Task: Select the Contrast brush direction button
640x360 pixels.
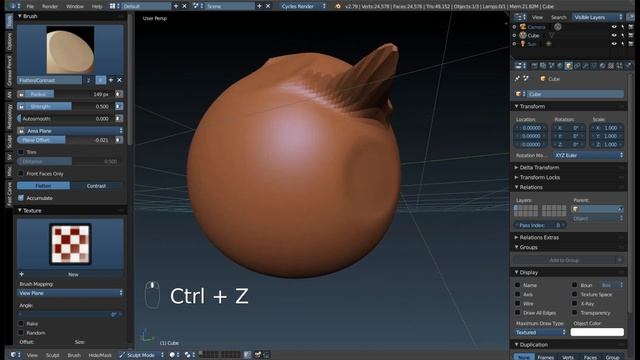Action: [96, 186]
